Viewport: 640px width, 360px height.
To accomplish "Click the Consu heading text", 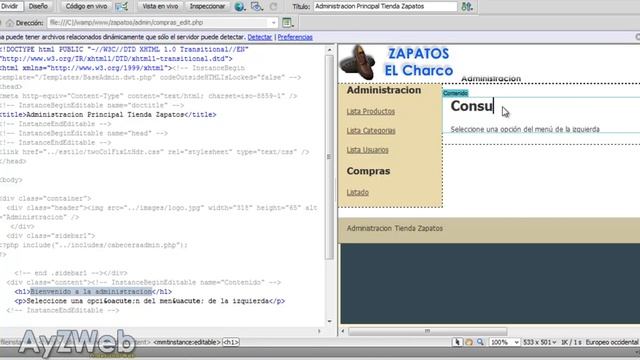I will point(472,106).
